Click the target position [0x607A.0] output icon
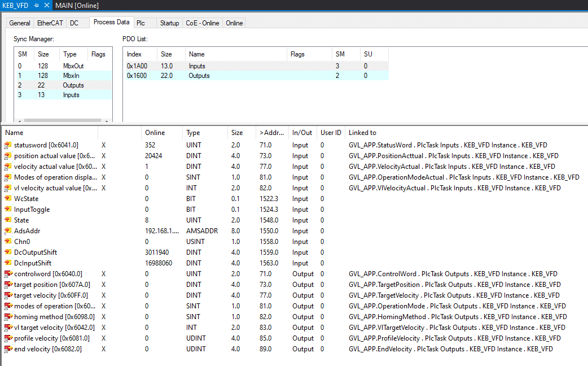 pos(8,285)
